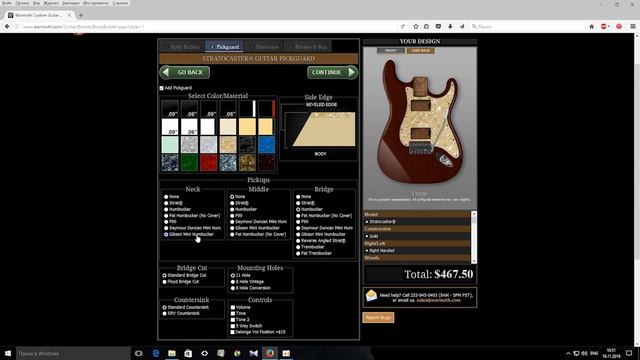This screenshot has width=640, height=360.
Task: Select Neck pickup None
Action: coord(166,197)
